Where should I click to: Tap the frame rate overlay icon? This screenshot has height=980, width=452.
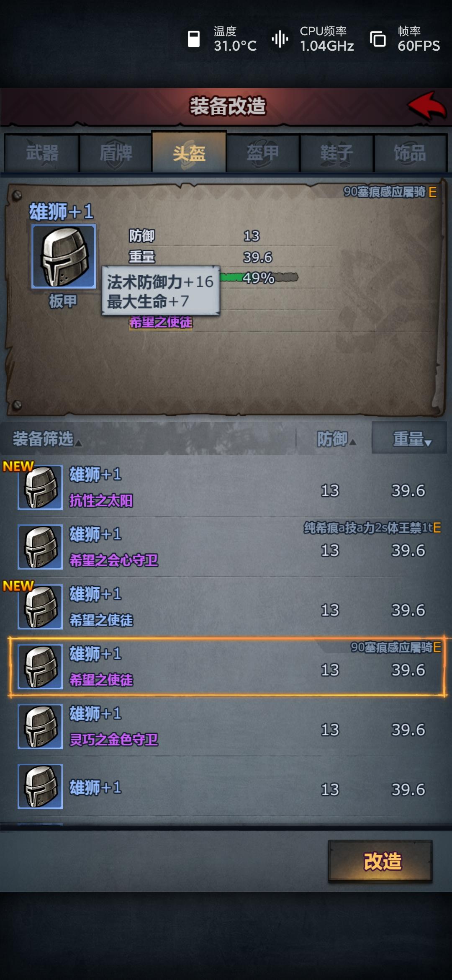tap(378, 39)
